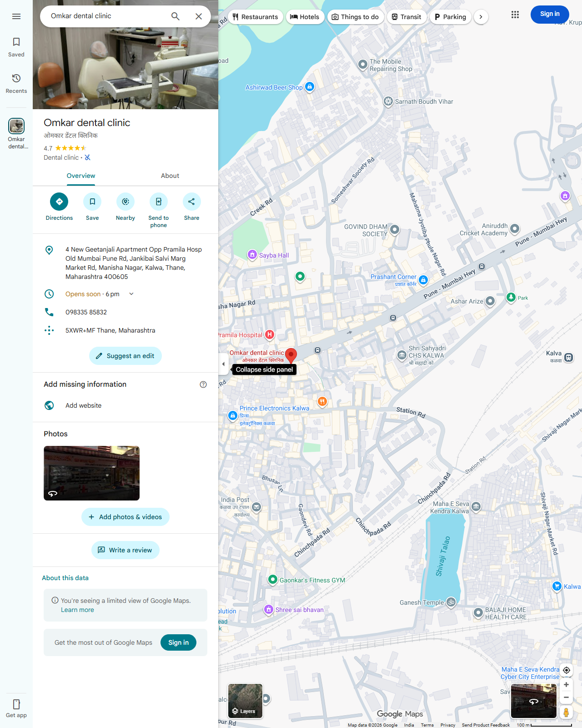This screenshot has width=582, height=728.
Task: Open the street view preview at bottom right
Action: point(534,701)
